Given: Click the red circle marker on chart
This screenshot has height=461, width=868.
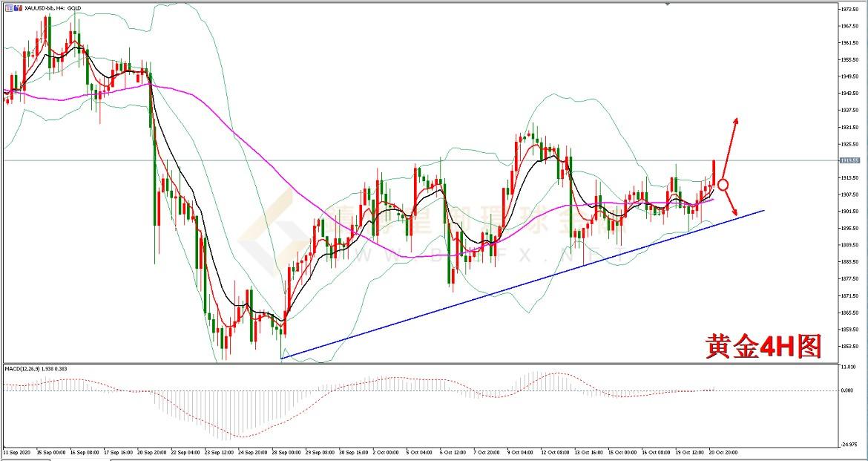Looking at the screenshot, I should tap(723, 184).
